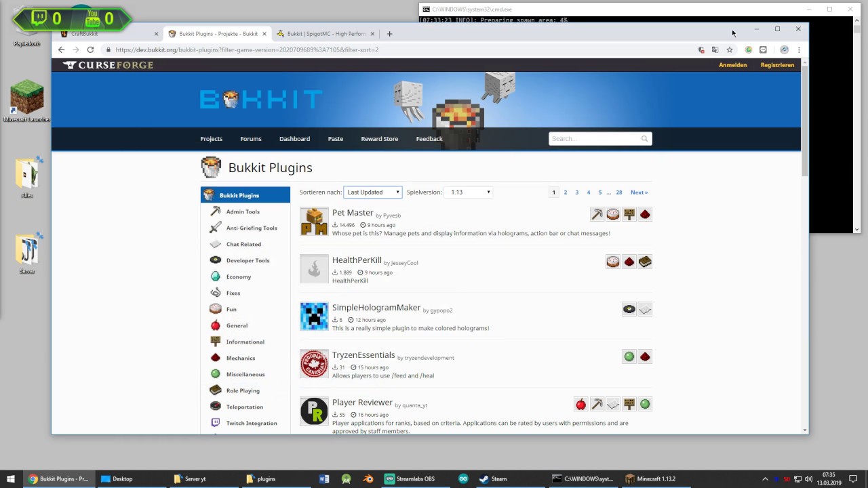Viewport: 868px width, 488px height.
Task: Open the Minecraft Launcher desktop icon
Action: point(27,102)
